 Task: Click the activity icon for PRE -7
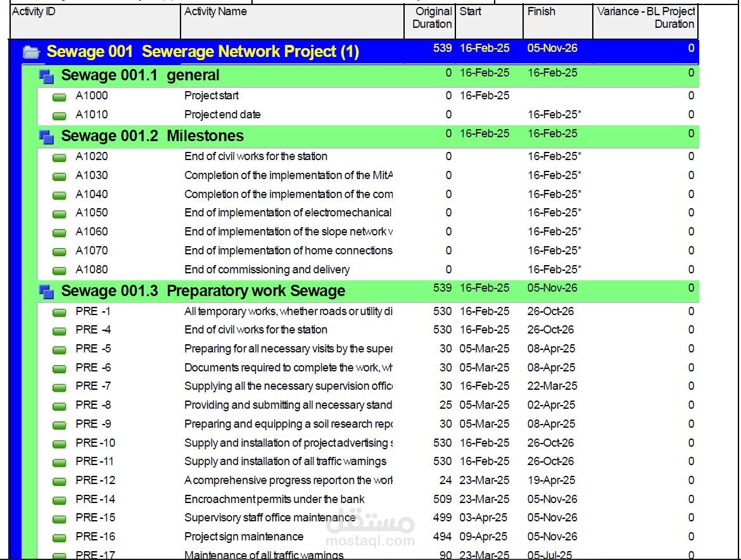59,388
